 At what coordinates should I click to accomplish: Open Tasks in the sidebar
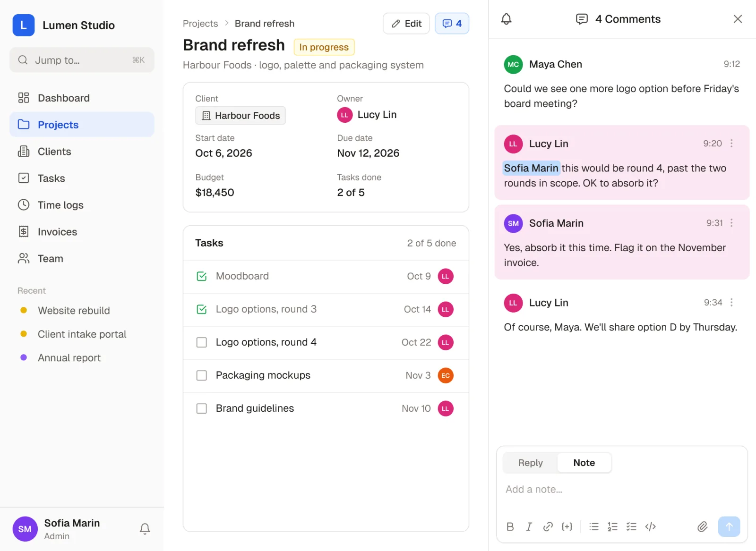click(82, 178)
